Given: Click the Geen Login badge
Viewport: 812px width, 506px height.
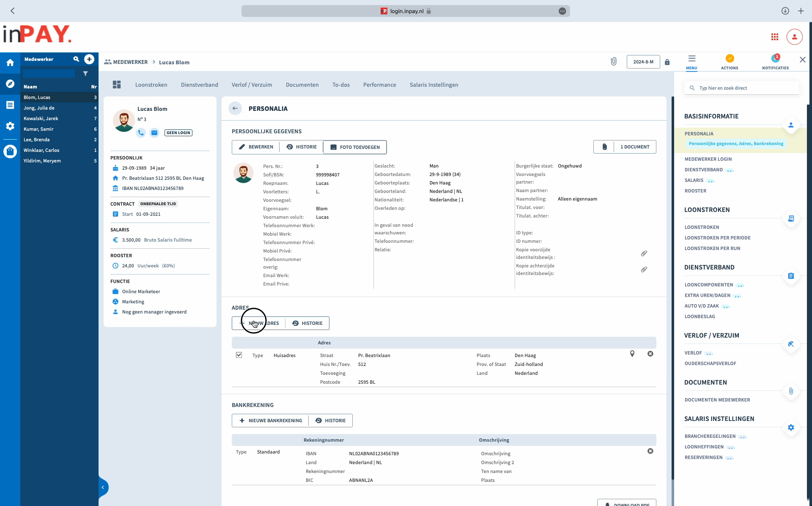Looking at the screenshot, I should pos(178,133).
